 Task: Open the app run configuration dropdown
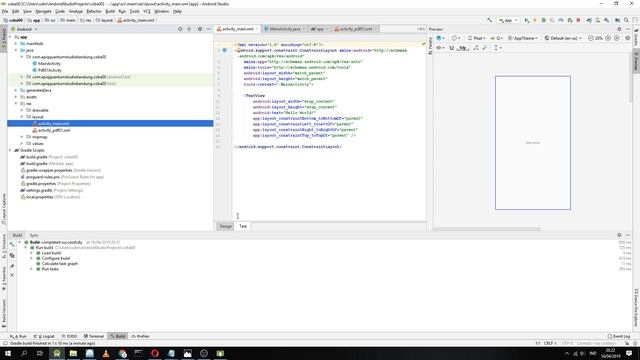click(507, 20)
